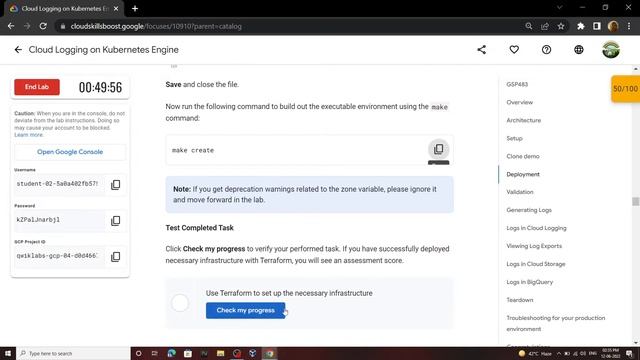This screenshot has height=360, width=640.
Task: Jump to Generating Logs section
Action: pos(529,210)
